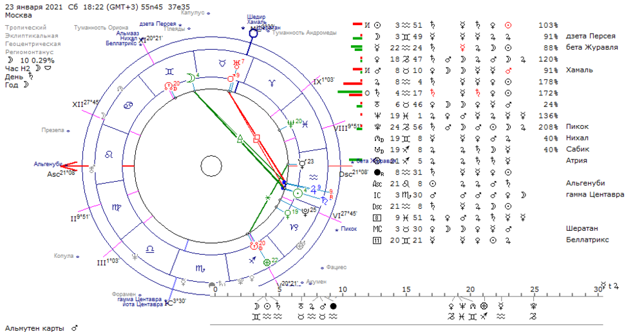Click the Плеяды star cluster label

(175, 29)
